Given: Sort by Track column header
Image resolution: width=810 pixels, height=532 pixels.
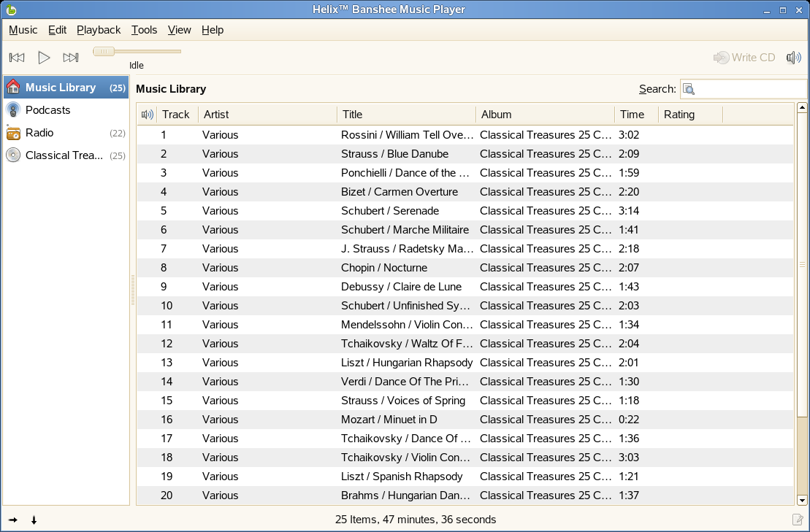Looking at the screenshot, I should [x=177, y=115].
